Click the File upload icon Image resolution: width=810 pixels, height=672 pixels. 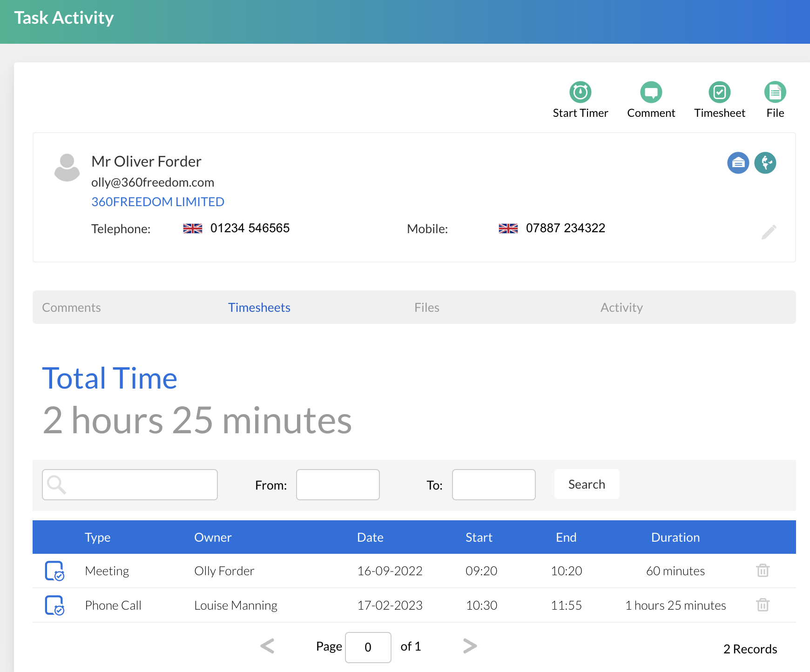(x=775, y=92)
